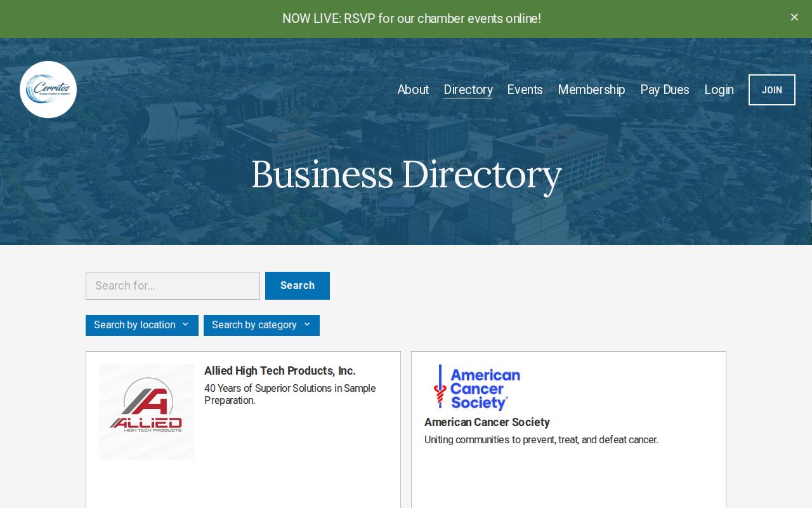Image resolution: width=812 pixels, height=508 pixels.
Task: Open the American Cancer Society listing title
Action: click(487, 422)
